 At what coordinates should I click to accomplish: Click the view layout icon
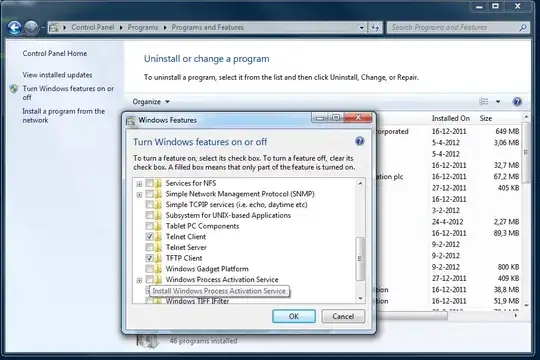tap(484, 102)
